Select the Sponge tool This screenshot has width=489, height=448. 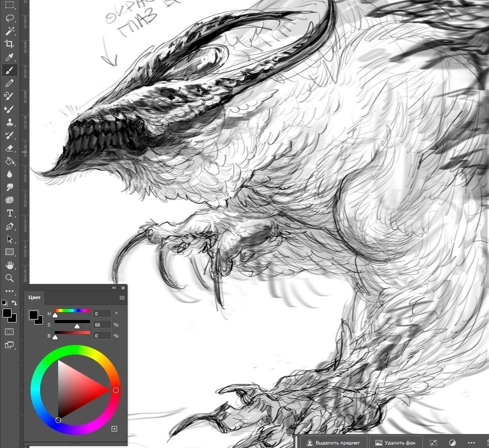(10, 200)
